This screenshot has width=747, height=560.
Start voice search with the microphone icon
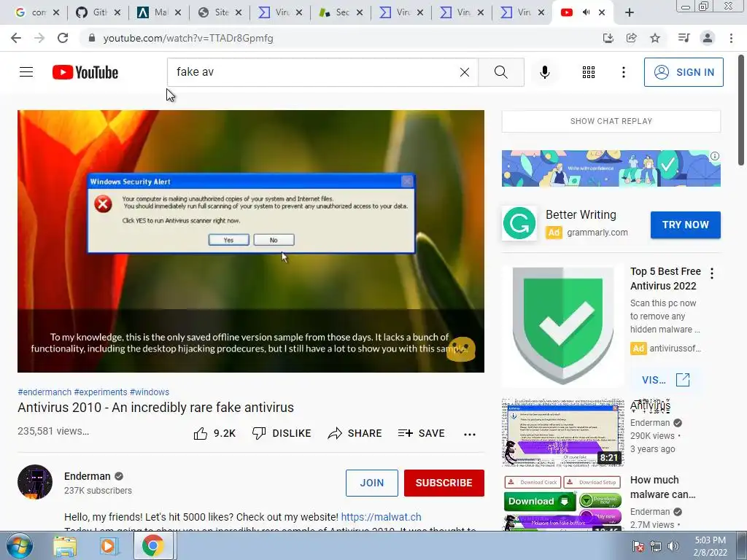[545, 72]
